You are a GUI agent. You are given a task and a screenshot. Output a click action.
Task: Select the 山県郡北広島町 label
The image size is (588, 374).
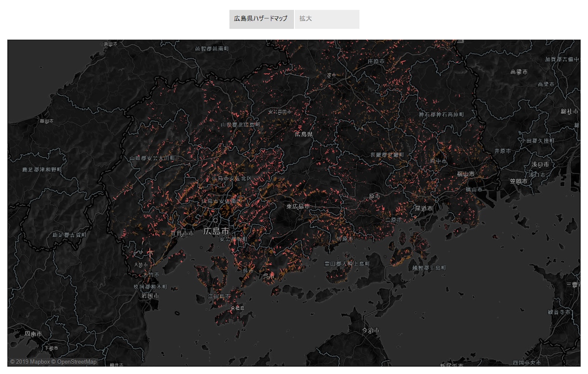pos(241,124)
